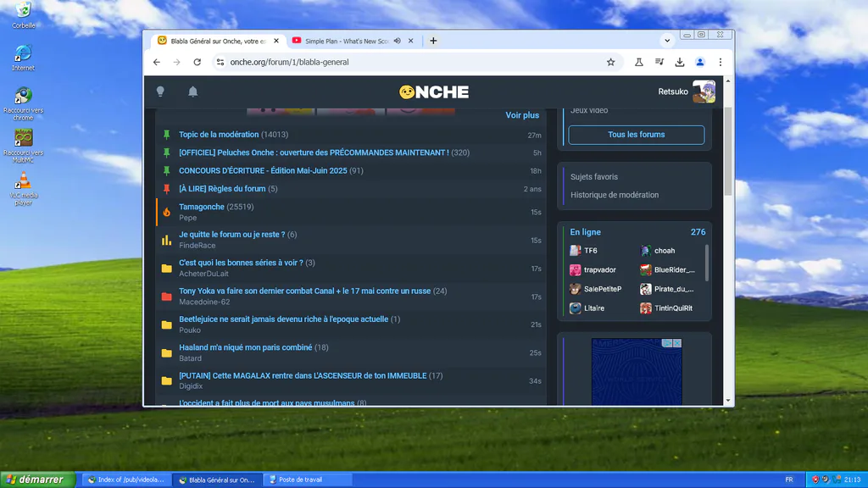Go forward in browser history
Screen dimensions: 868x488
pyautogui.click(x=176, y=62)
